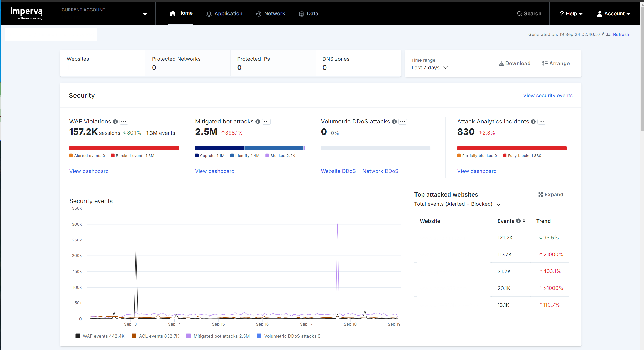Click the Refresh link
Viewport: 644px width, 350px height.
point(621,34)
